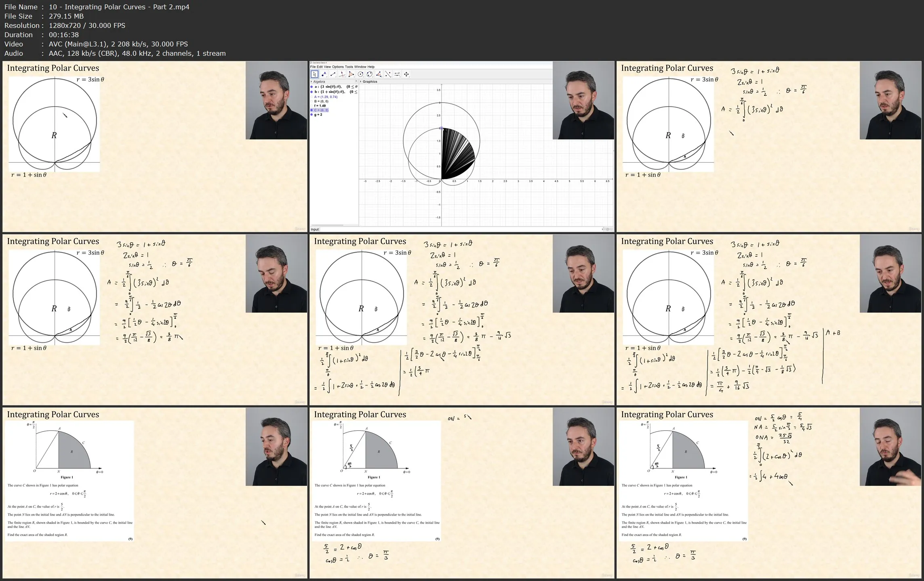Select the Perpendicular Line tool
924x581 pixels.
click(342, 74)
